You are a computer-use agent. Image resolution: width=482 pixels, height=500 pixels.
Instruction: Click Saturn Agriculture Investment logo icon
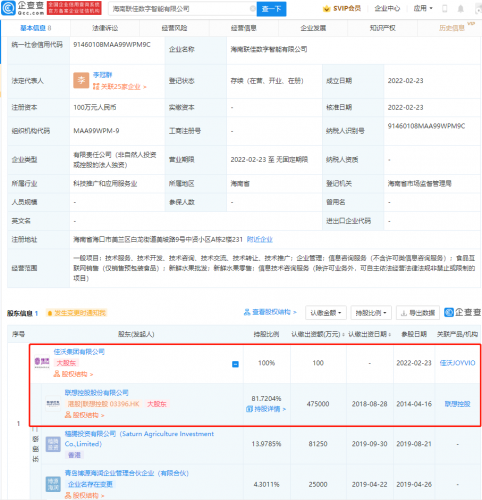(53, 444)
